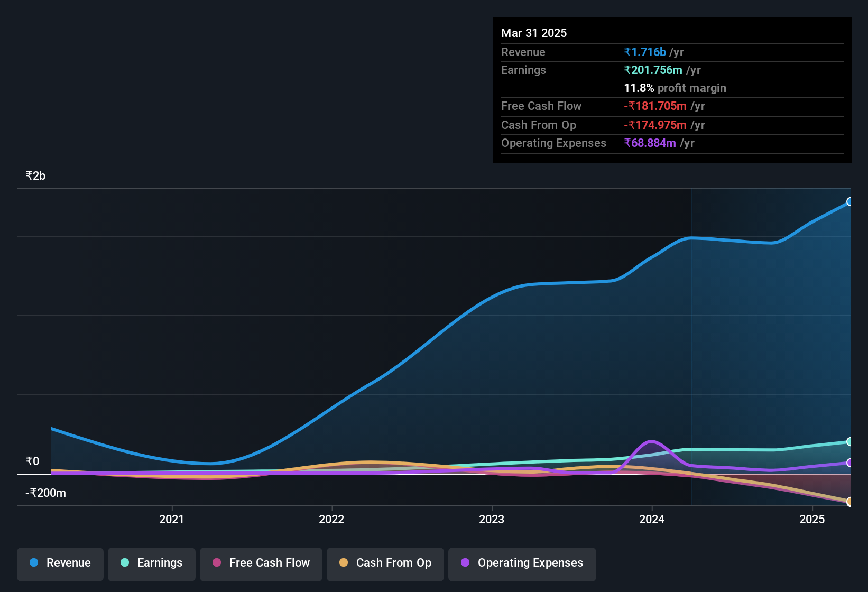Click the Earnings legend button

pos(151,564)
